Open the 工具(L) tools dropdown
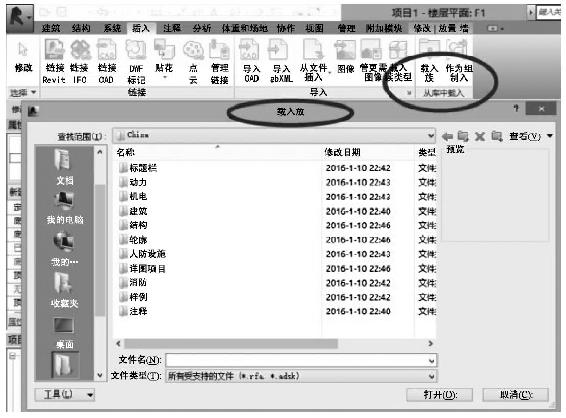Image resolution: width=566 pixels, height=418 pixels. (x=65, y=395)
